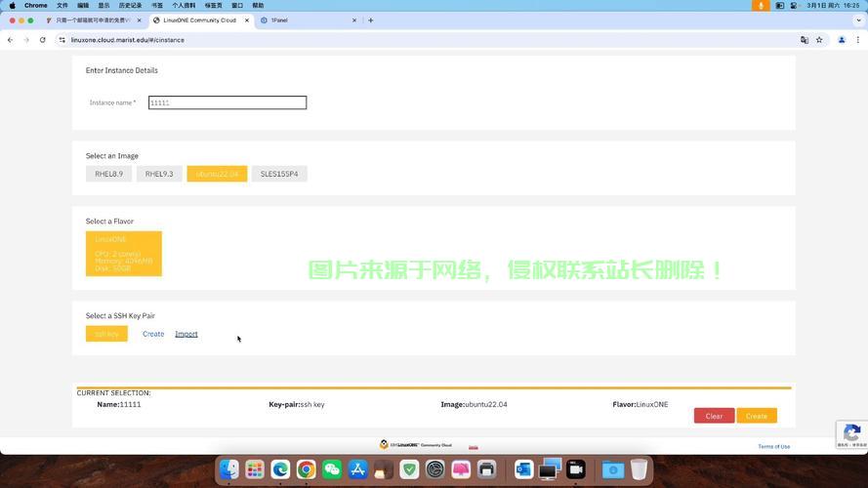This screenshot has height=488, width=868.
Task: Select the ubuntu22.04 image
Action: point(217,174)
